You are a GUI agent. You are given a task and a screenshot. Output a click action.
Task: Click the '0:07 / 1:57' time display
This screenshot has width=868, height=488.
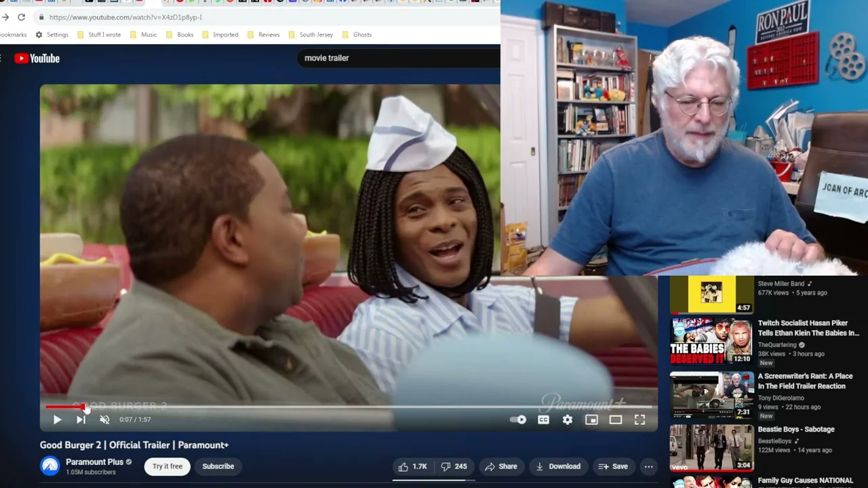coord(135,420)
